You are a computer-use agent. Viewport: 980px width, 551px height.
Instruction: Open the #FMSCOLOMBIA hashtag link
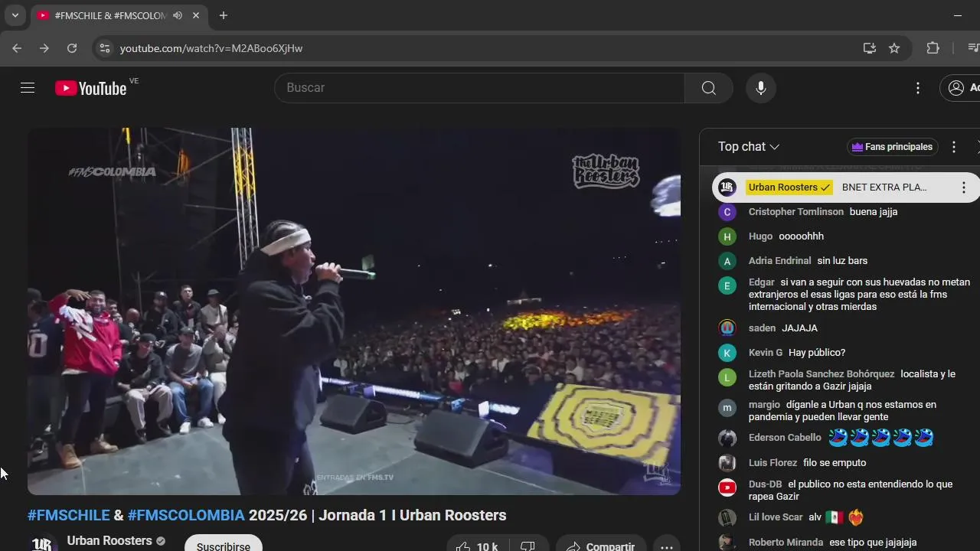click(x=186, y=515)
